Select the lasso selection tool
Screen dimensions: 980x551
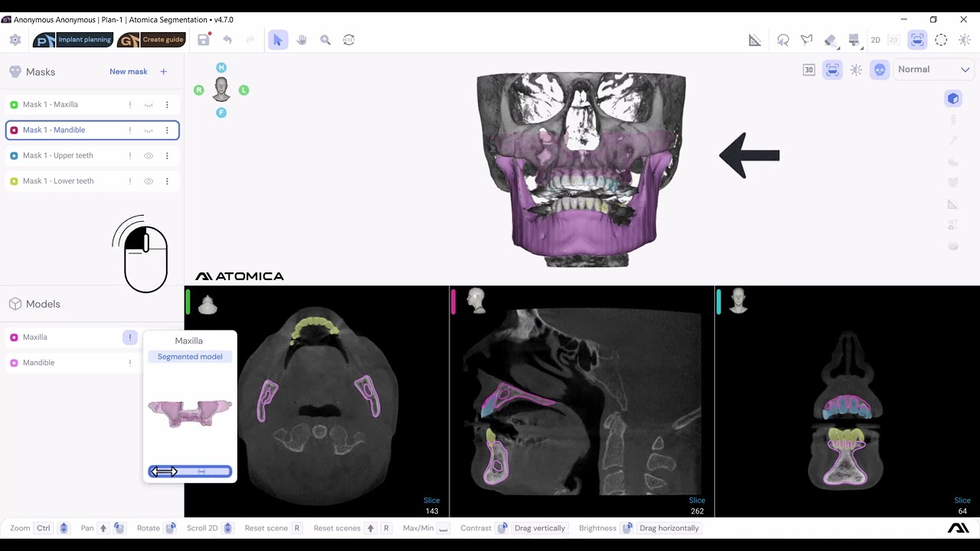783,40
